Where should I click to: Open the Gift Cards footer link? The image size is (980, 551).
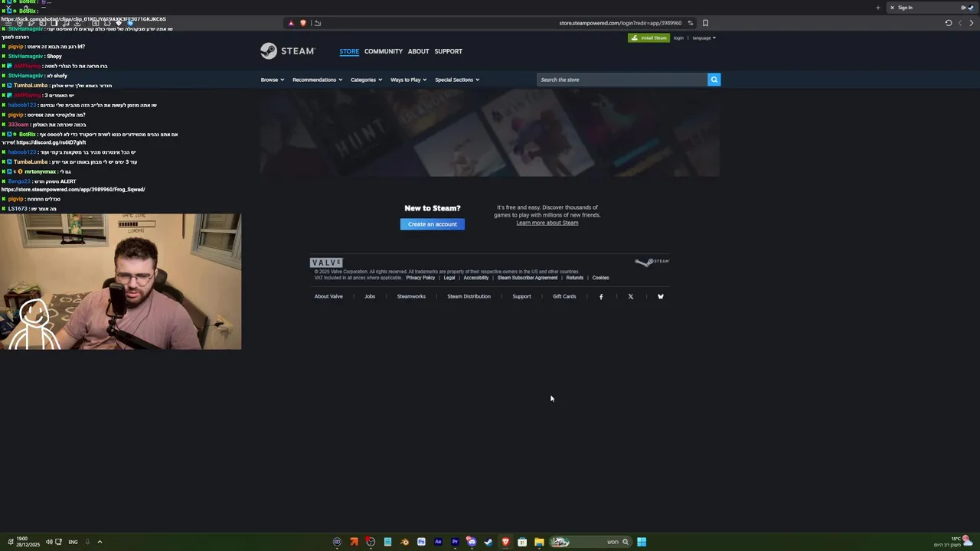[x=564, y=296]
